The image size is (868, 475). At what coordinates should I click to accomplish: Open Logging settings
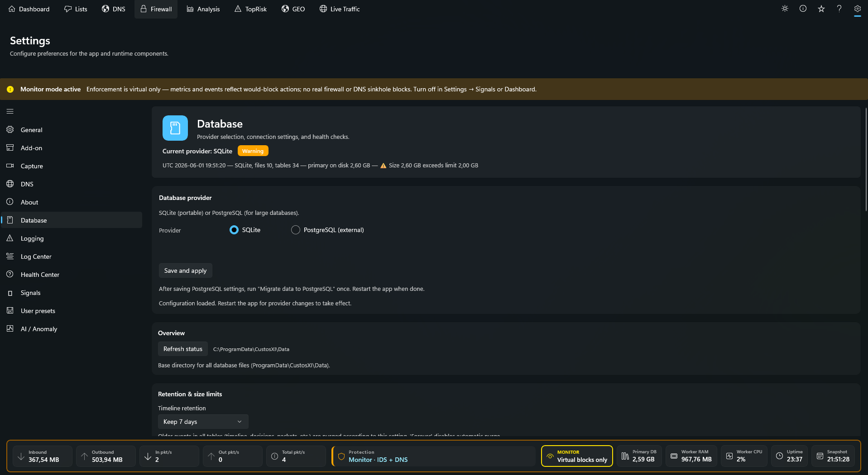tap(72, 238)
